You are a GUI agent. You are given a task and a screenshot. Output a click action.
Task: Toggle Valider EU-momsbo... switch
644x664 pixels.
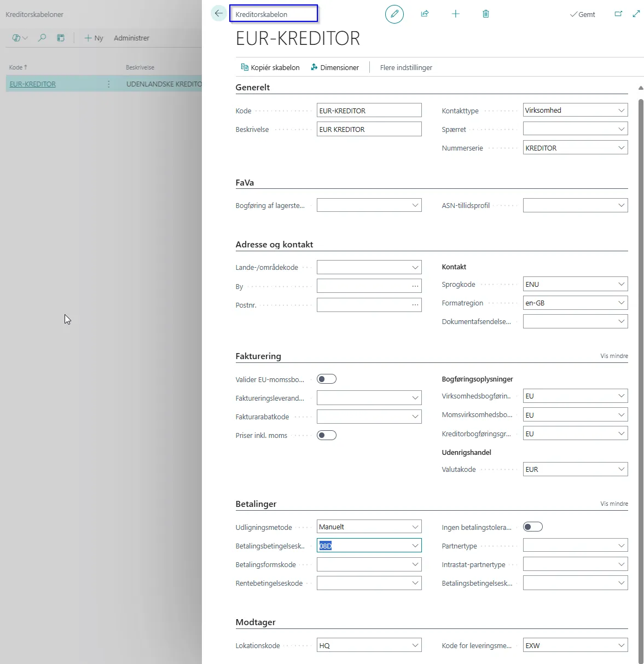pos(327,379)
